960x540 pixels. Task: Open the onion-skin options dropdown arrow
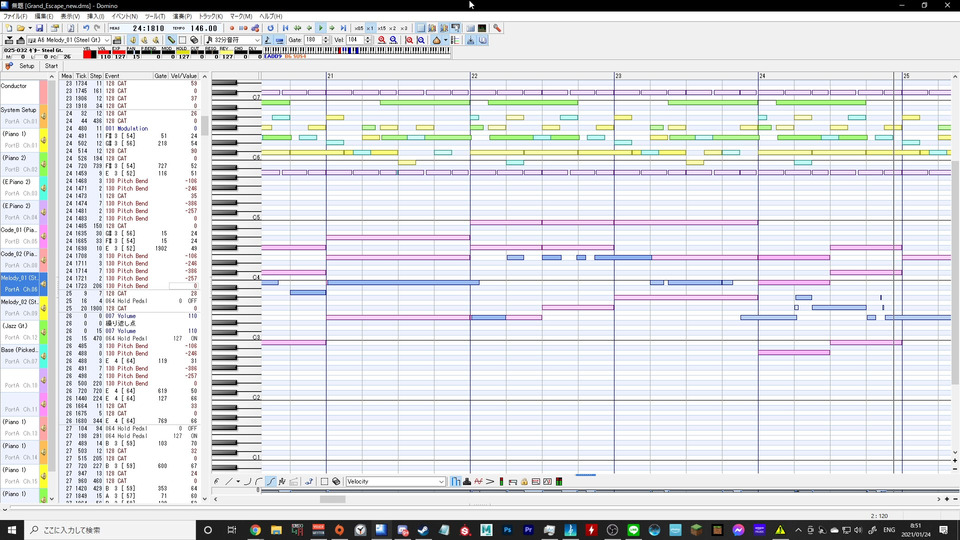point(445,40)
